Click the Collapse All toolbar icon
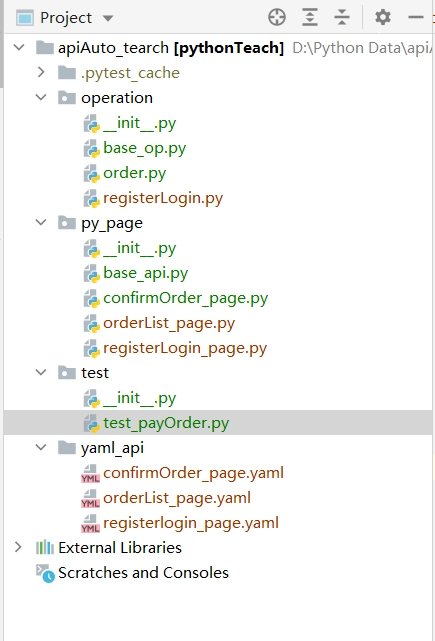Screen dimensions: 435x641 click(341, 18)
